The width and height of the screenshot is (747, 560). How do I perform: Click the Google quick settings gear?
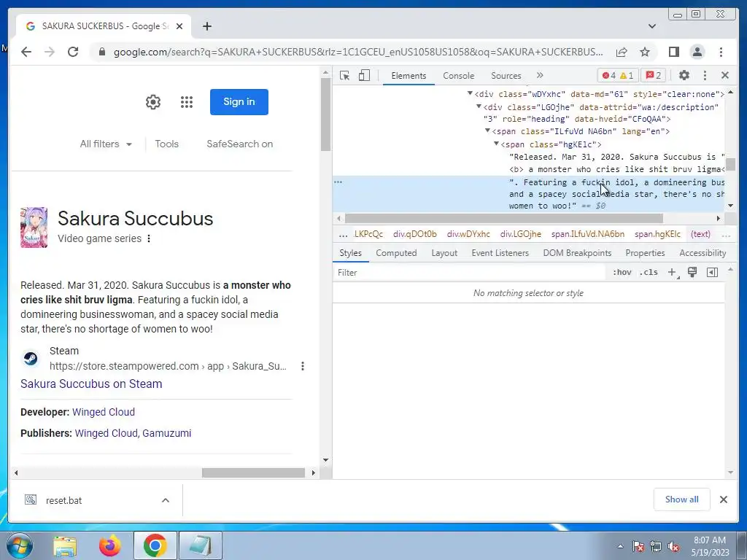tap(153, 102)
